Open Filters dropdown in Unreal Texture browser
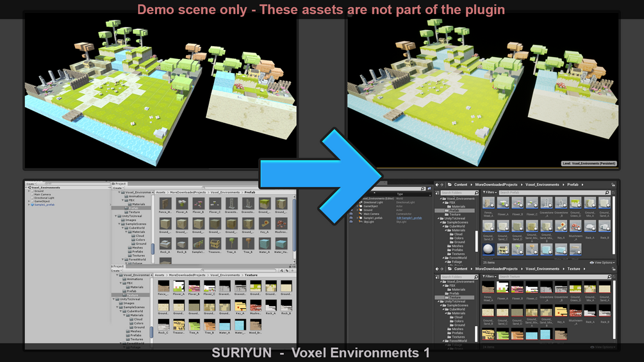The image size is (644, 362). pyautogui.click(x=490, y=277)
